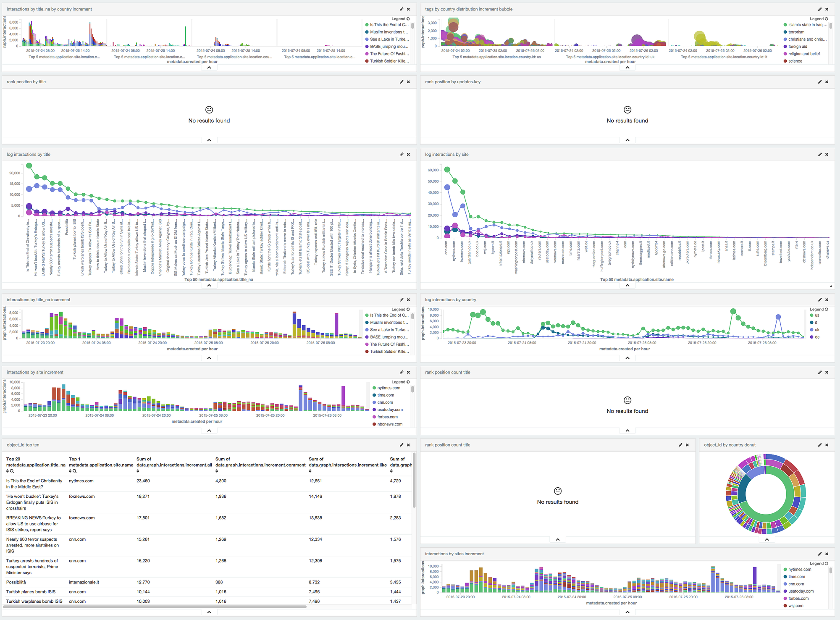Edit the 'log interactions by title' panel
The image size is (840, 620).
point(401,155)
